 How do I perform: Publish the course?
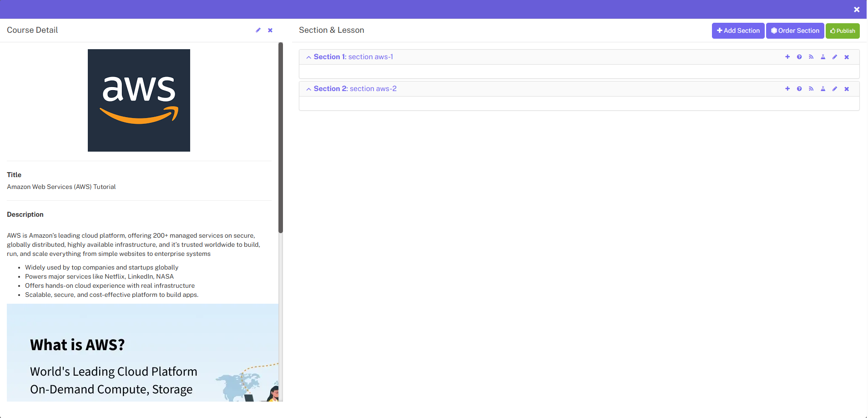(x=843, y=31)
